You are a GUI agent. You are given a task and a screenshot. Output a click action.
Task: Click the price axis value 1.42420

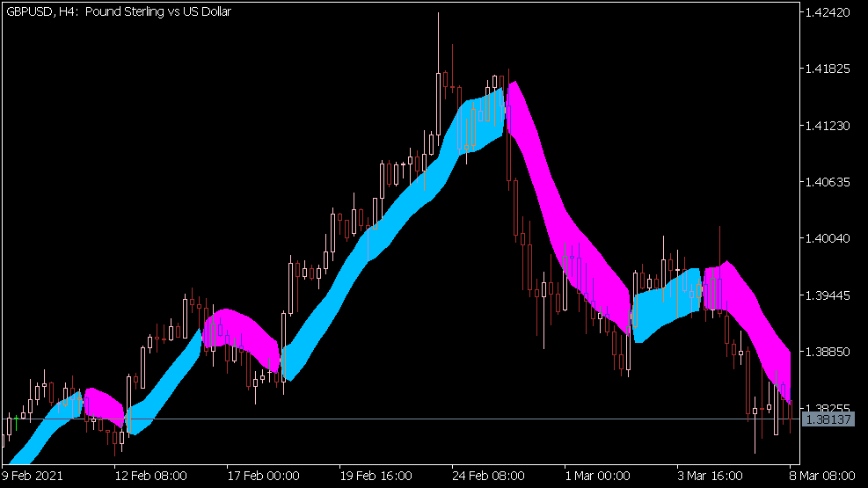(x=828, y=12)
